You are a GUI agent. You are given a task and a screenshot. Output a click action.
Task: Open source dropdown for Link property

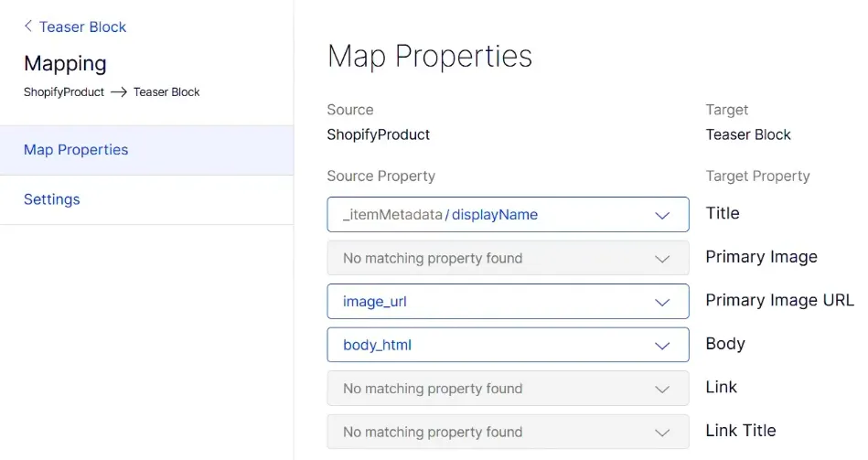(508, 388)
